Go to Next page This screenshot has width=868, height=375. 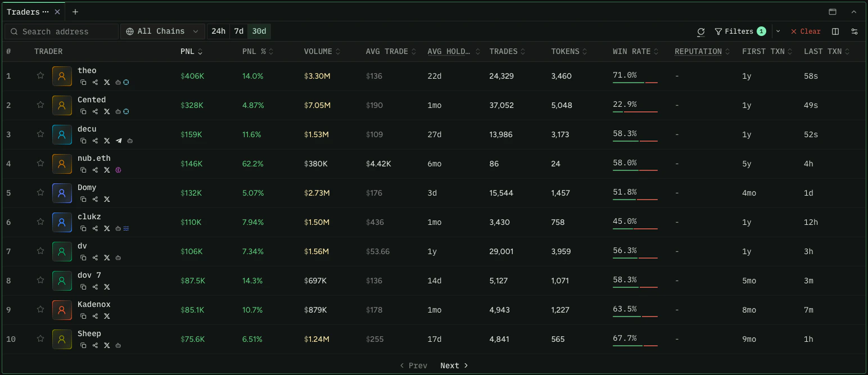[454, 365]
